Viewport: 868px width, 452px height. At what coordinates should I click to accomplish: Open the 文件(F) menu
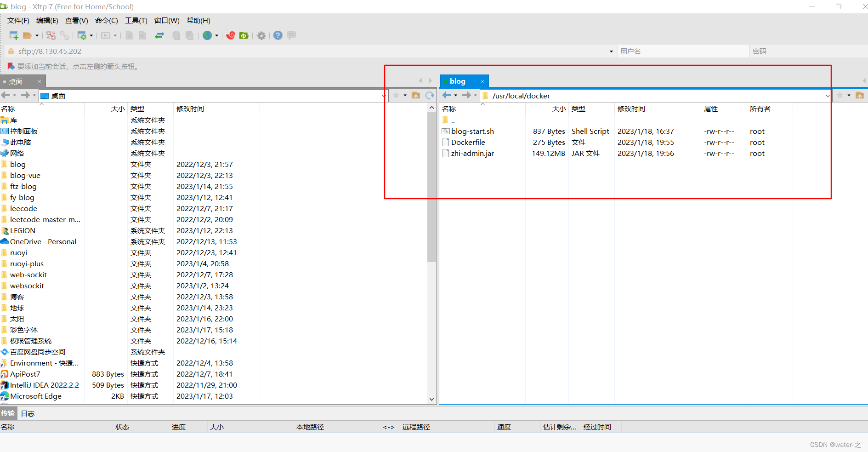pos(18,21)
